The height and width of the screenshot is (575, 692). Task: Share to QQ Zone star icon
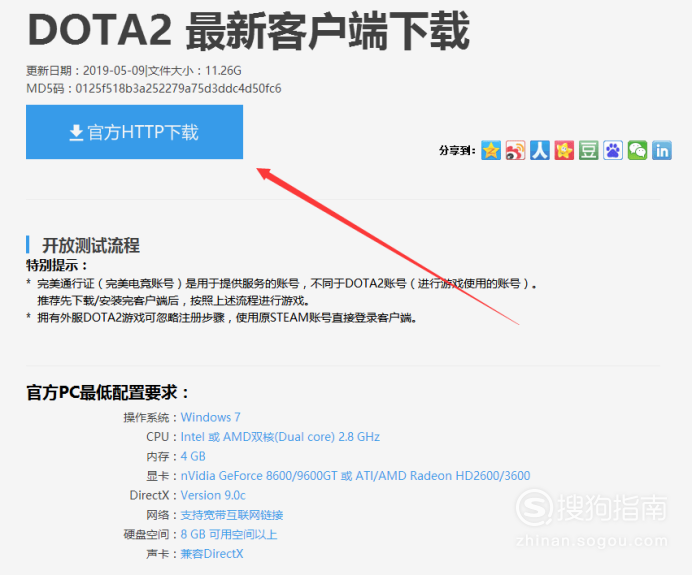[491, 150]
